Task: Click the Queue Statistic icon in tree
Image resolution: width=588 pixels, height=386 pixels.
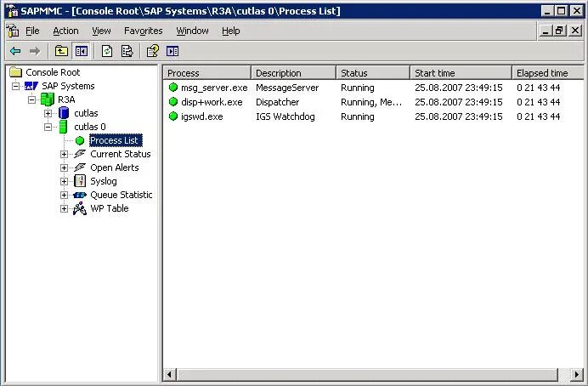Action: pos(80,195)
